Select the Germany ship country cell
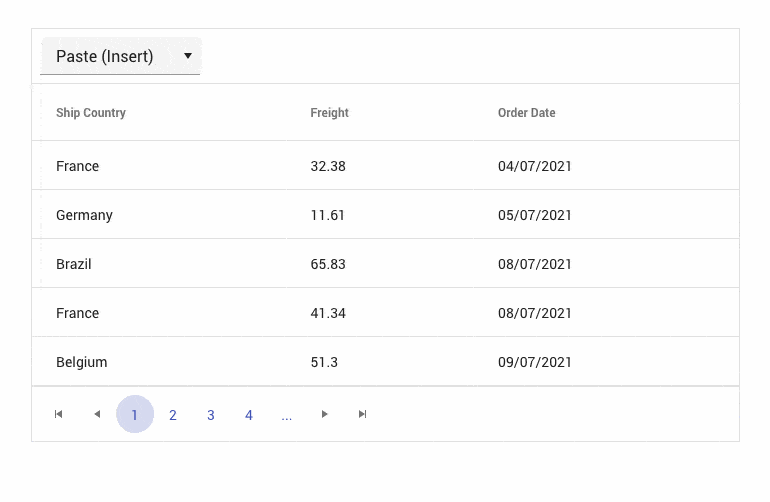Viewport: 770px width, 502px height. pos(85,215)
